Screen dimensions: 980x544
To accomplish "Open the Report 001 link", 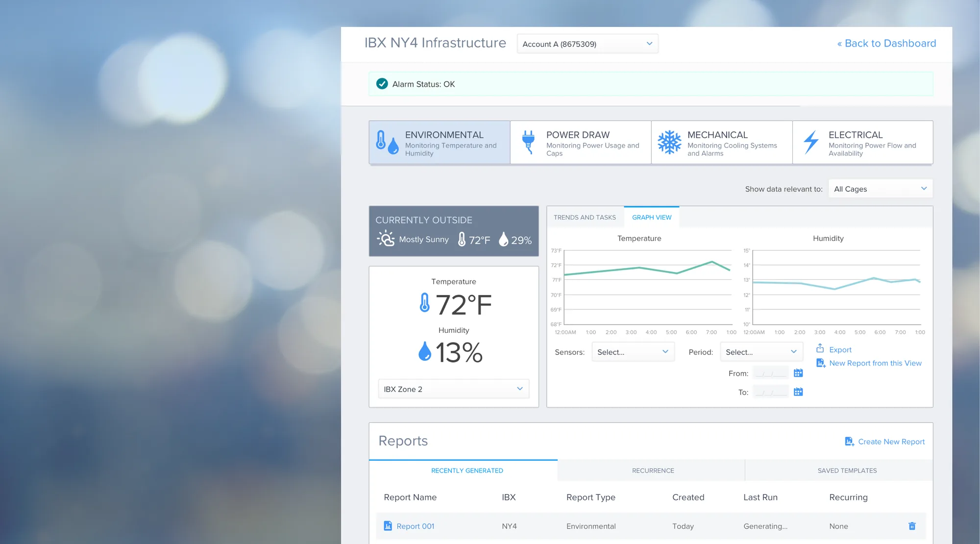I will click(x=415, y=526).
